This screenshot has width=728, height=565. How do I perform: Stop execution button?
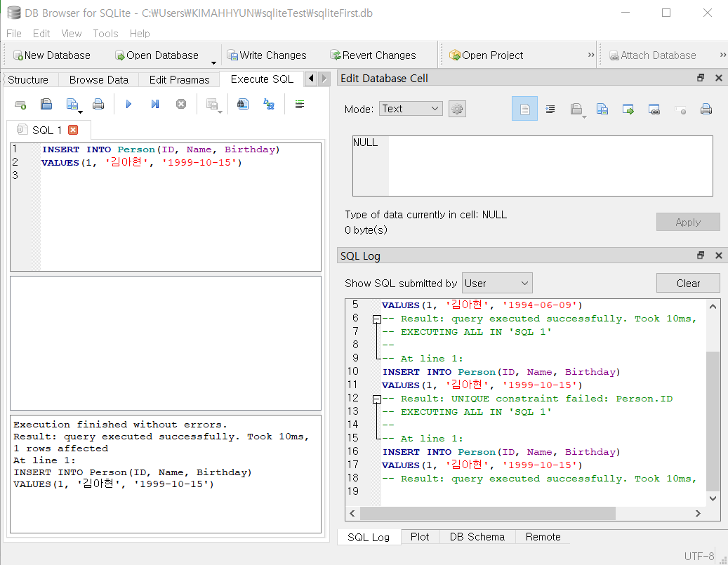181,105
